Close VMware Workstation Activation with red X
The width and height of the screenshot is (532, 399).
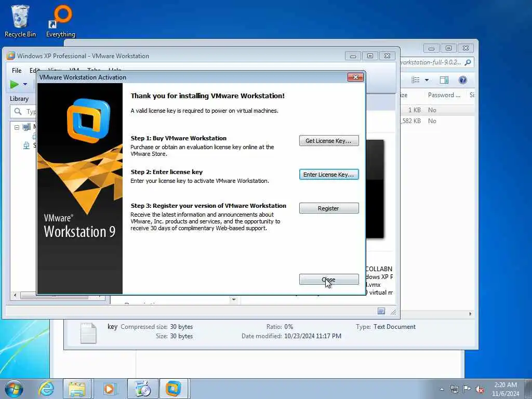(x=355, y=77)
